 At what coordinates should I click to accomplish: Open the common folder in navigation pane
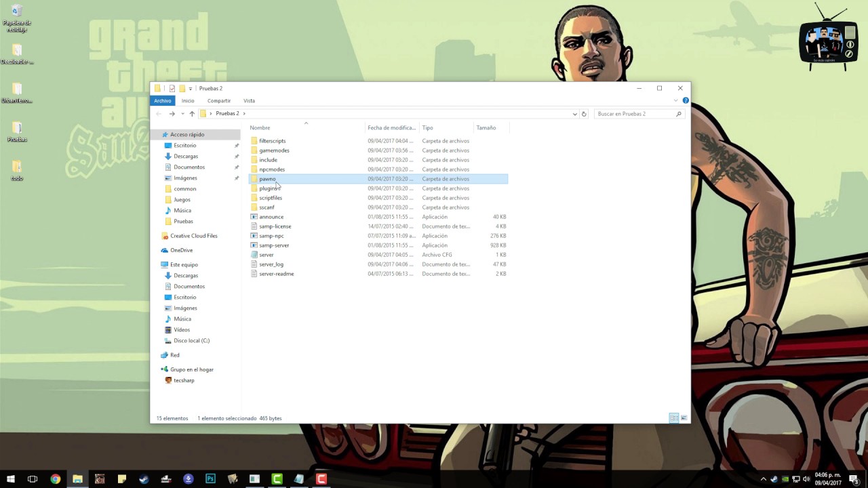pos(184,188)
